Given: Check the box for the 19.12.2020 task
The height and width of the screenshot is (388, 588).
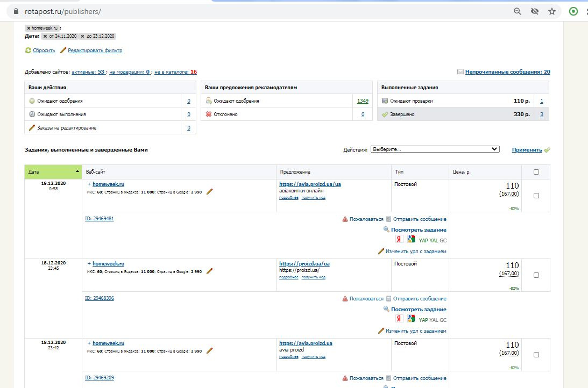Looking at the screenshot, I should point(536,196).
